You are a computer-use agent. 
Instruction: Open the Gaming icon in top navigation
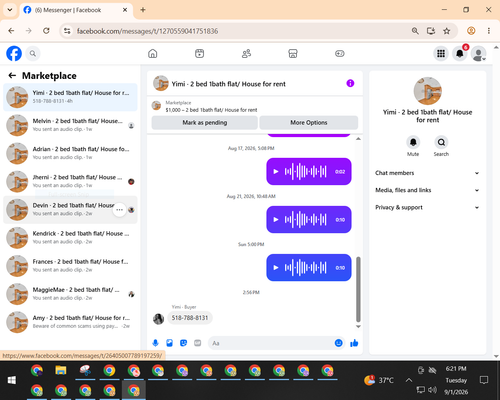tap(340, 53)
